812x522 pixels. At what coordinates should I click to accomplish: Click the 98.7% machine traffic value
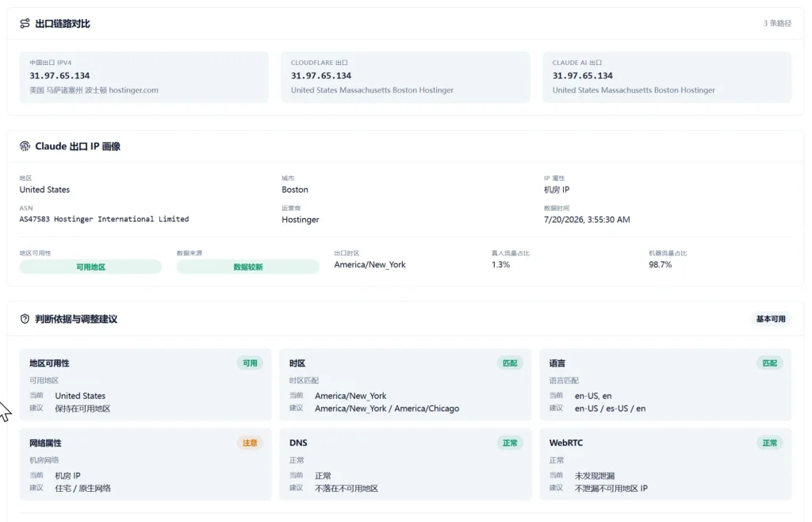click(661, 264)
